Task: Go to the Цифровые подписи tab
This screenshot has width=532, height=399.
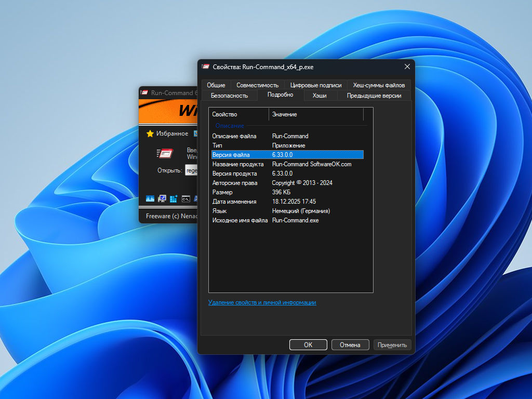Action: click(x=316, y=85)
